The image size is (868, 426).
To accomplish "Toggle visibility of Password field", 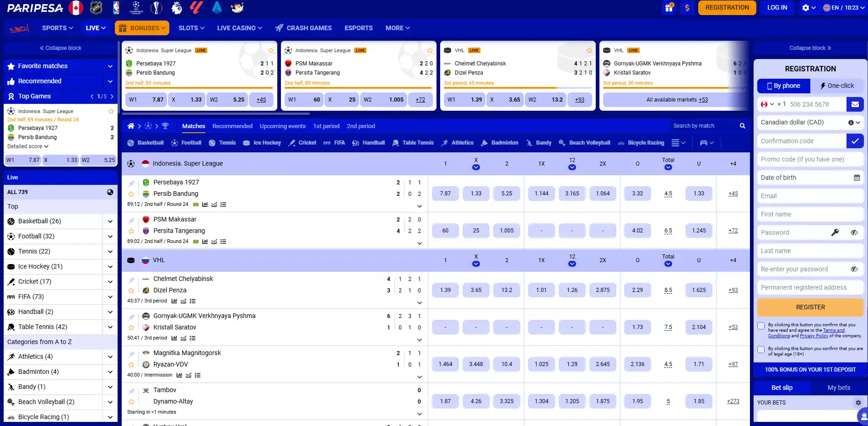I will (x=854, y=232).
